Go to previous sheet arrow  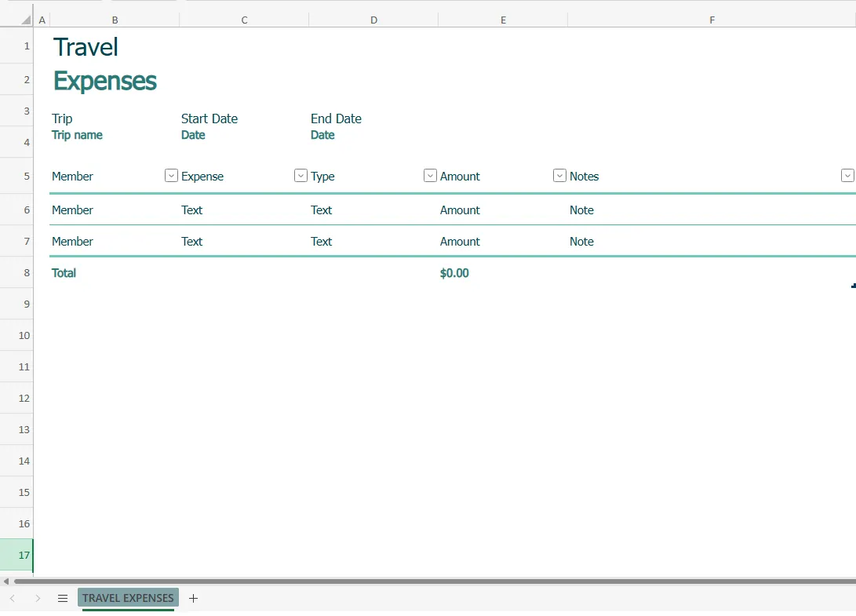[13, 598]
